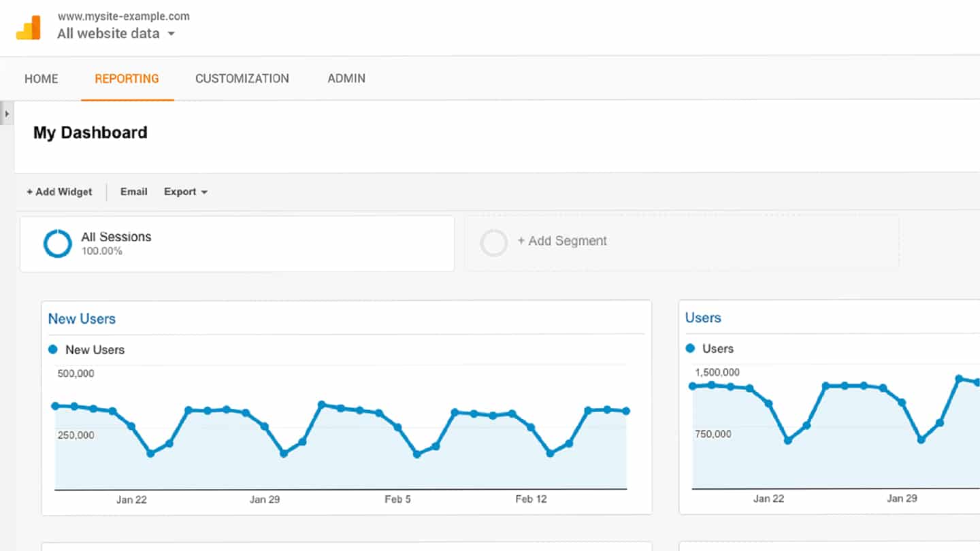Open the New Users widget title link
Image resolution: width=980 pixels, height=551 pixels.
coord(82,318)
